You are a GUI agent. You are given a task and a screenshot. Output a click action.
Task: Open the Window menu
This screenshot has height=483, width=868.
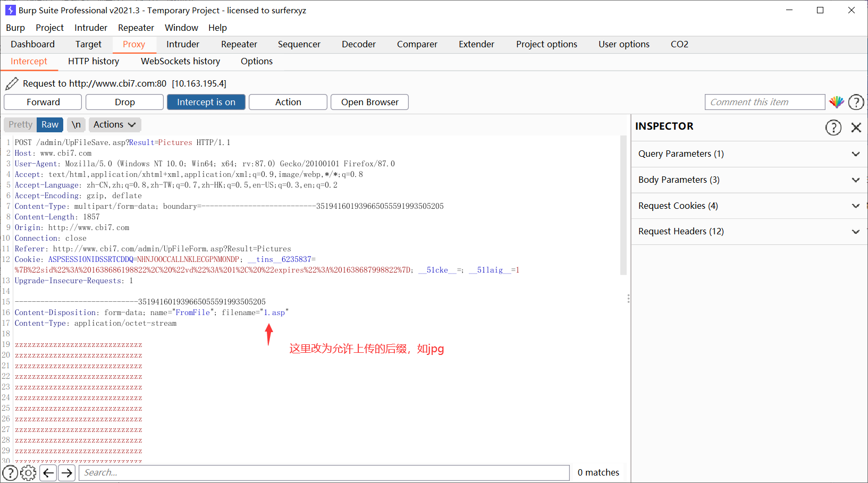(181, 28)
